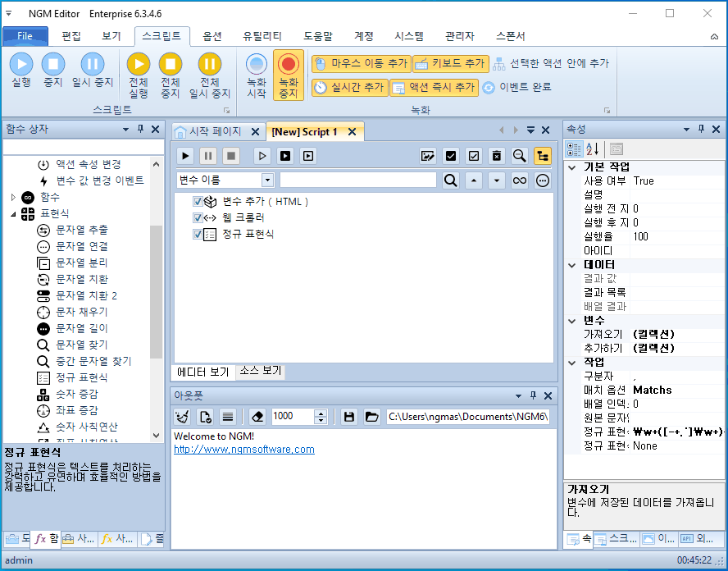
Task: Open the ngmsoftware.com link
Action: (x=244, y=450)
